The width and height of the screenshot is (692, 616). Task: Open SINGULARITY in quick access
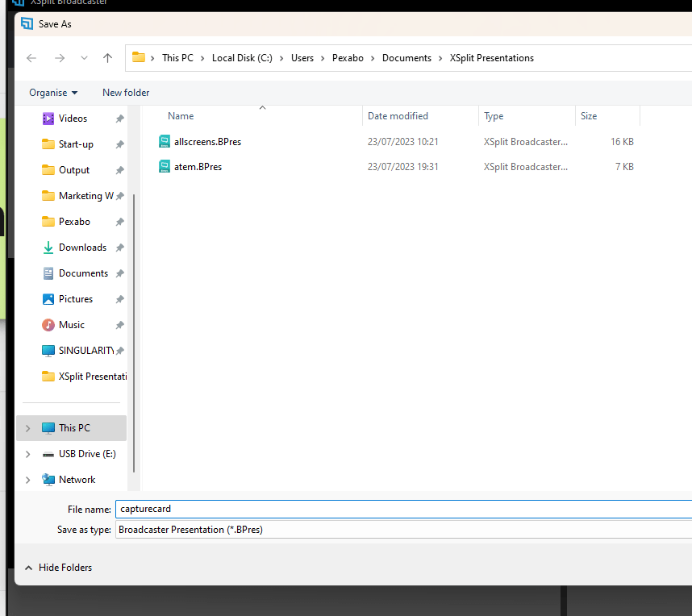(x=86, y=351)
